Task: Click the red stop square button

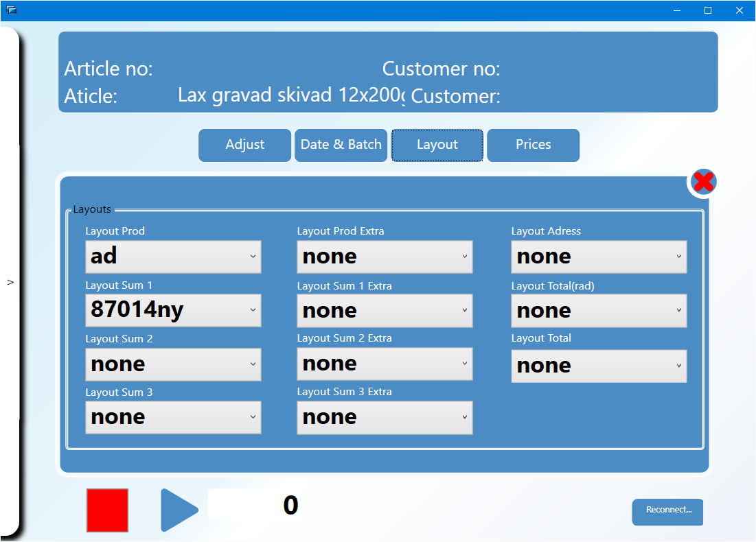Action: click(x=107, y=510)
